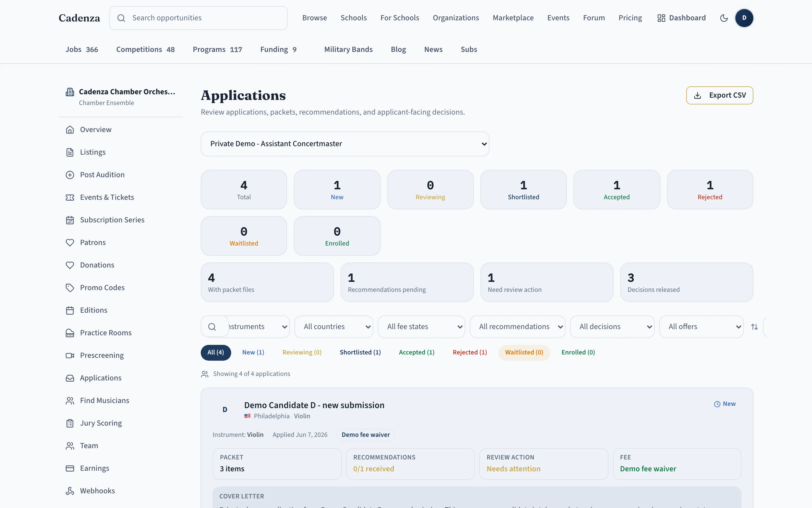Image resolution: width=812 pixels, height=508 pixels.
Task: Click the New status label on candidate card
Action: tap(725, 404)
